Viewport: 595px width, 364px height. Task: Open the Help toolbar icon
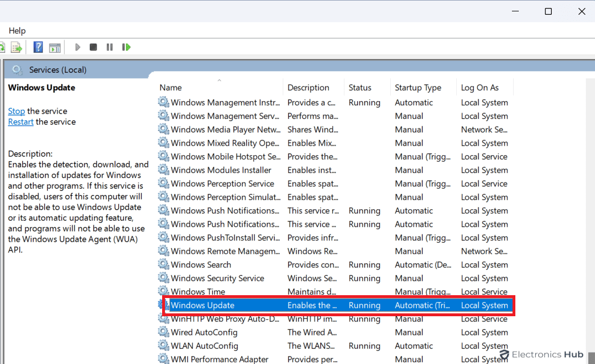(x=38, y=47)
